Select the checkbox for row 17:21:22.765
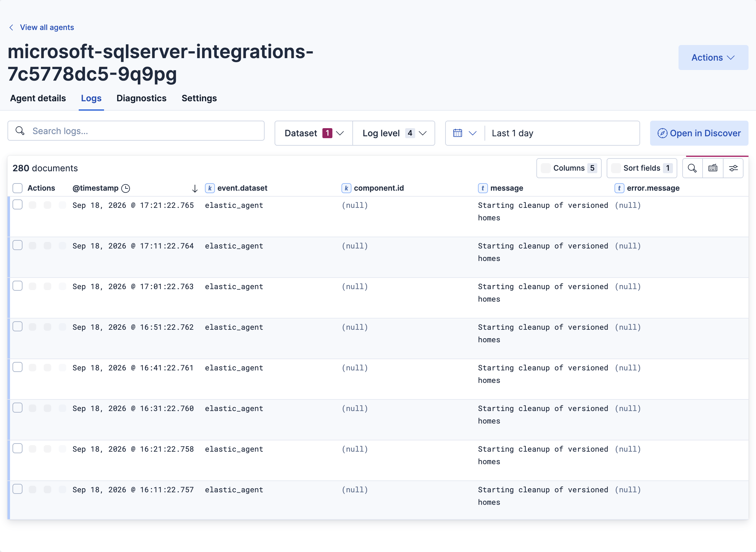The height and width of the screenshot is (552, 756). pyautogui.click(x=17, y=204)
